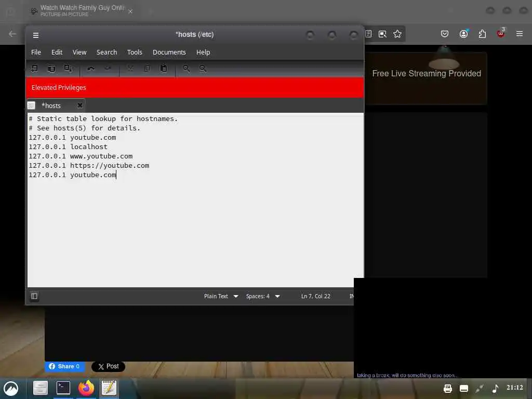This screenshot has width=532, height=399.
Task: Open the music note volume tray icon
Action: point(495,389)
